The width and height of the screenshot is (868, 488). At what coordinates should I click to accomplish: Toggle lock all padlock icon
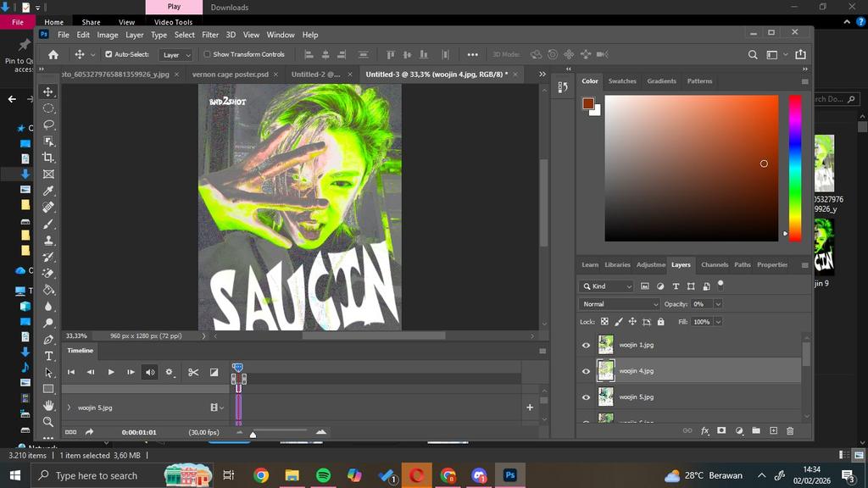point(660,321)
